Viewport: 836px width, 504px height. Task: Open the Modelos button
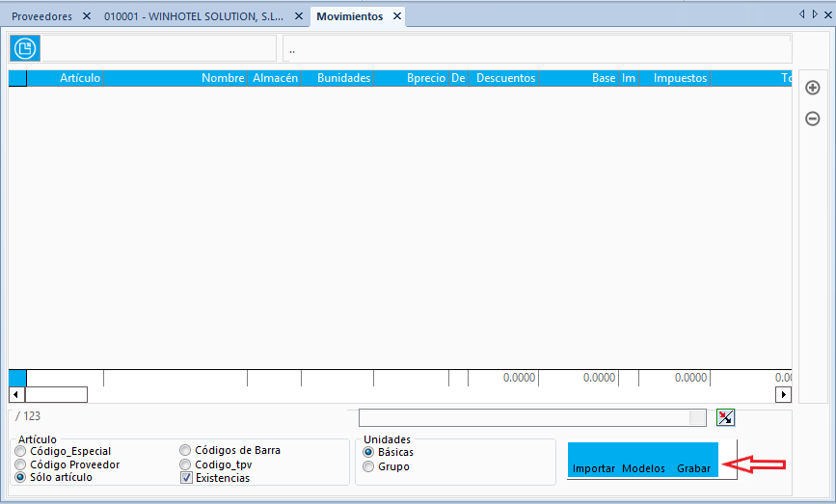coord(643,468)
